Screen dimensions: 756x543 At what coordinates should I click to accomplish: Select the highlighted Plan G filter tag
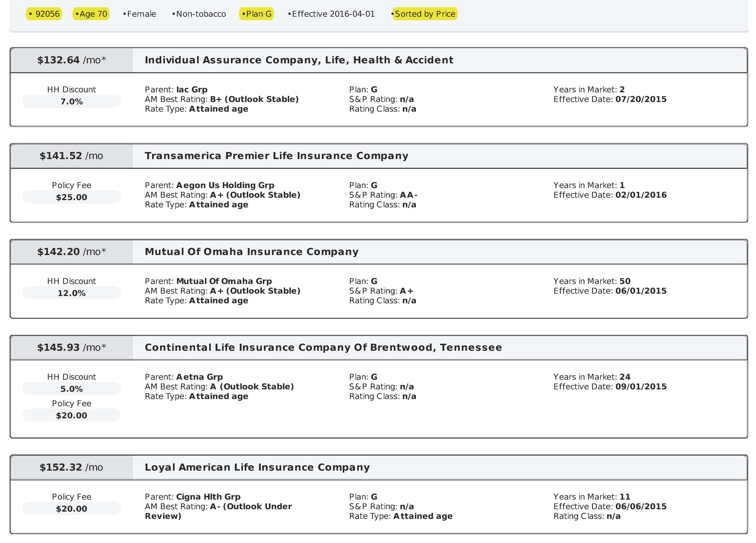click(x=257, y=14)
